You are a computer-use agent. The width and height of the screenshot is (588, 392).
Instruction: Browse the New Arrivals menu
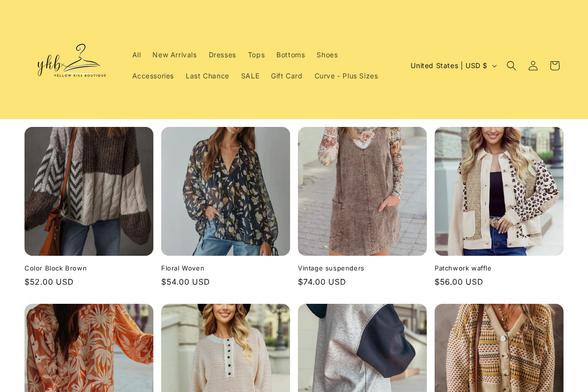click(174, 54)
